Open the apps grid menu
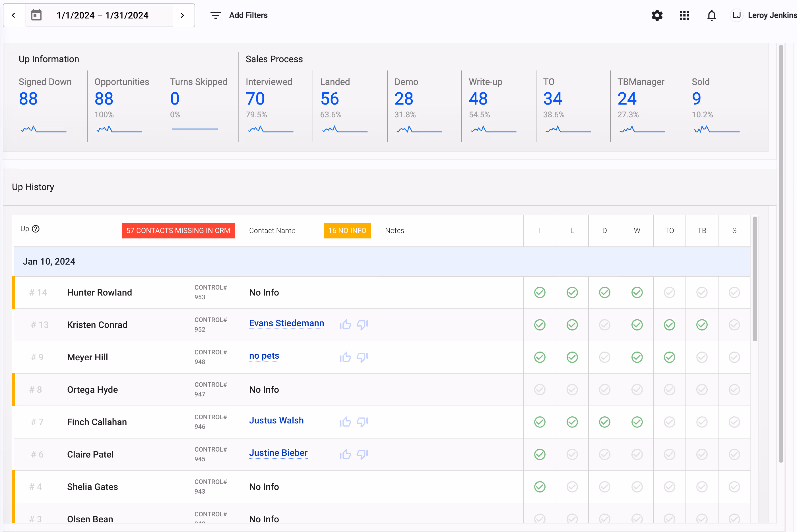Screen dimensions: 797x532 (684, 15)
